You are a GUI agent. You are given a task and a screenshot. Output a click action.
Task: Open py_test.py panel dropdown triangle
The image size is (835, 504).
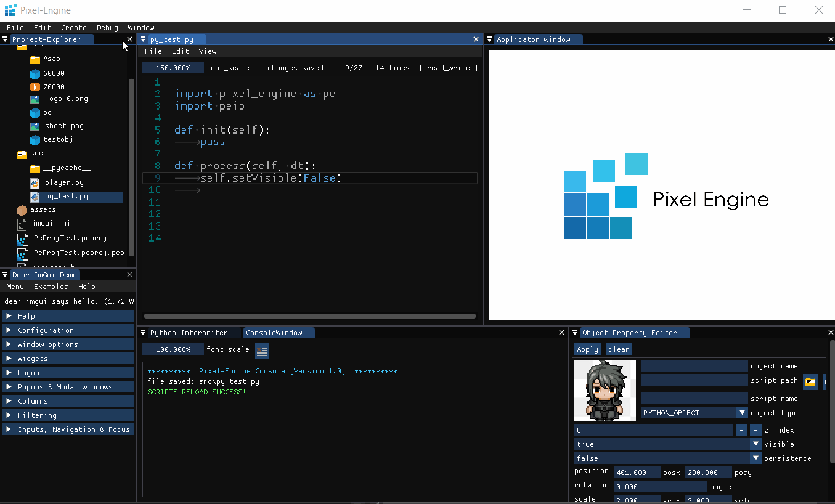coord(143,39)
